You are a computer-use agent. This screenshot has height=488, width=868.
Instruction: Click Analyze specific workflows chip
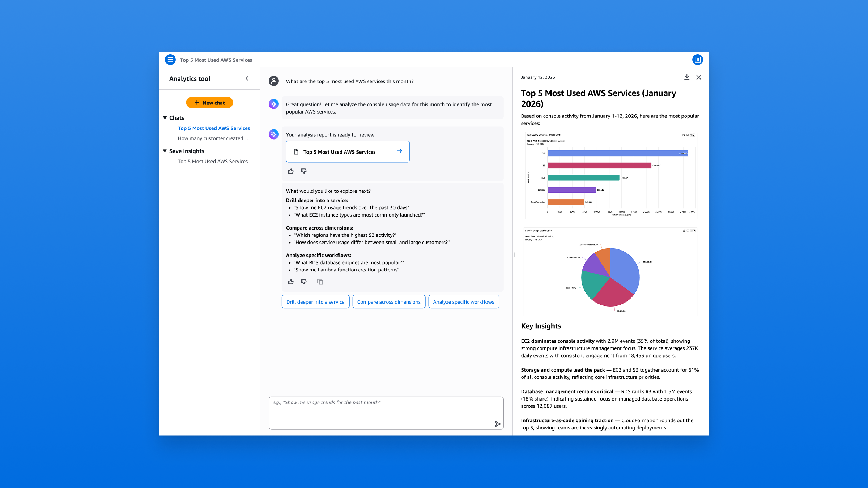(464, 302)
